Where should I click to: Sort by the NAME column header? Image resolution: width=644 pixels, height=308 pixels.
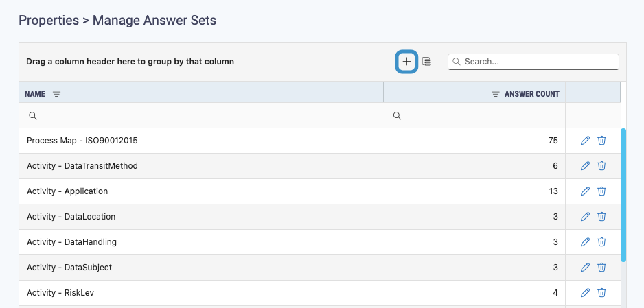[35, 94]
